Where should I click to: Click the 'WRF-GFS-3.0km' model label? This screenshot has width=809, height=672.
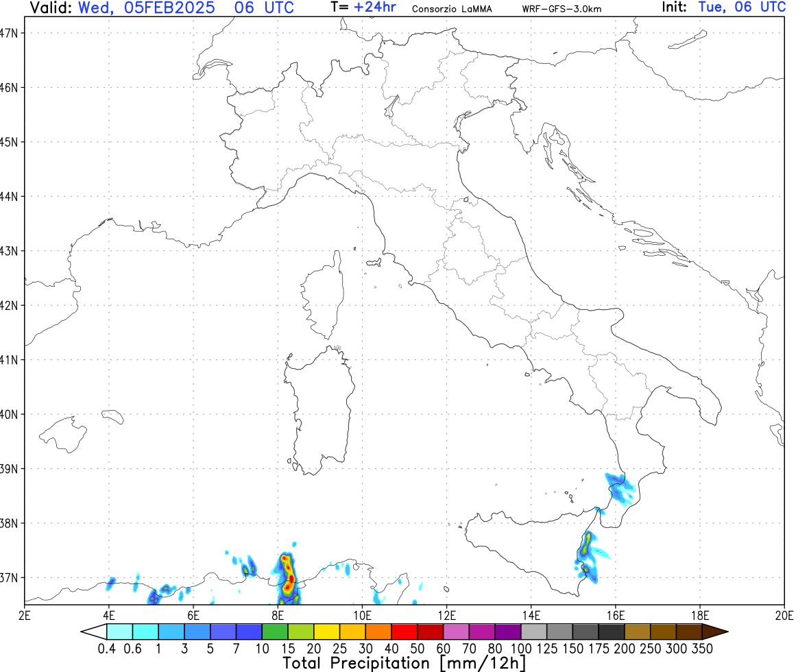[x=562, y=10]
